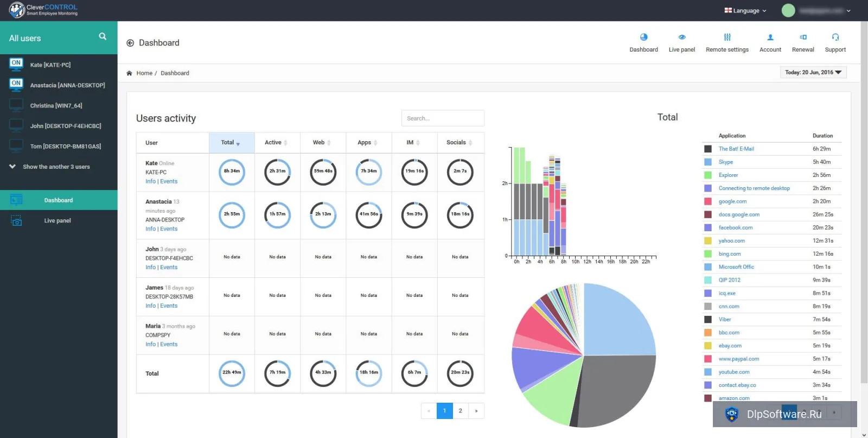Click the Skype color swatch
868x438 pixels.
coord(707,162)
